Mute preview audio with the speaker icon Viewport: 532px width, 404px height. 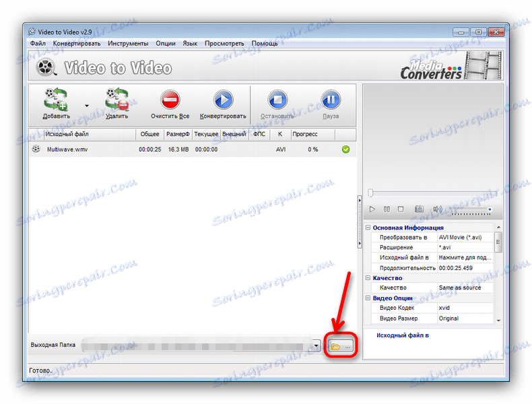(x=437, y=209)
